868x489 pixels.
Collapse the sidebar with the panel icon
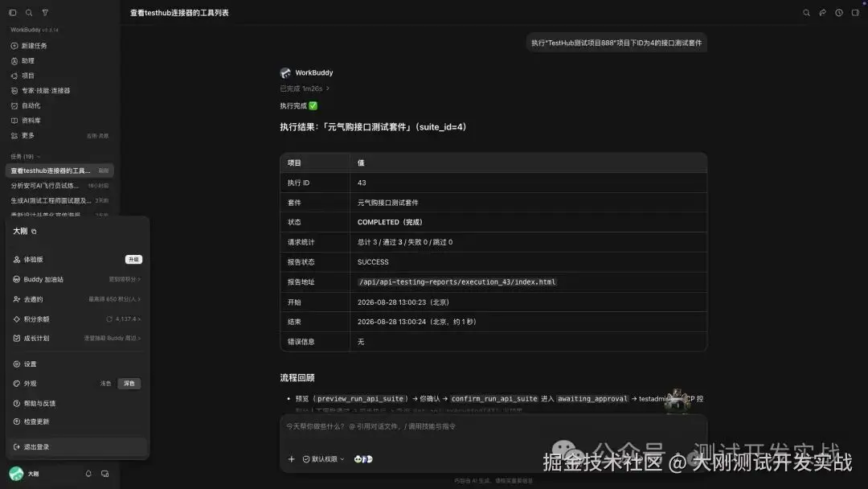[x=13, y=13]
